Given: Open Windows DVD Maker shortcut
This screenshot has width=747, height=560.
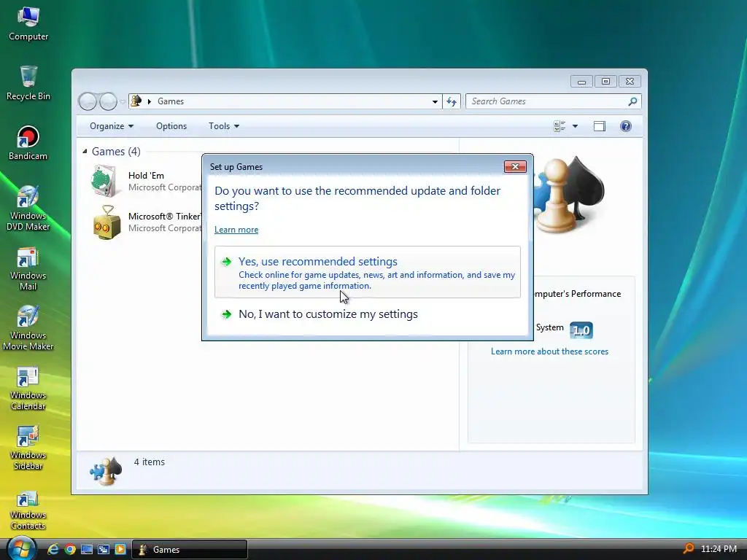Looking at the screenshot, I should click(28, 208).
